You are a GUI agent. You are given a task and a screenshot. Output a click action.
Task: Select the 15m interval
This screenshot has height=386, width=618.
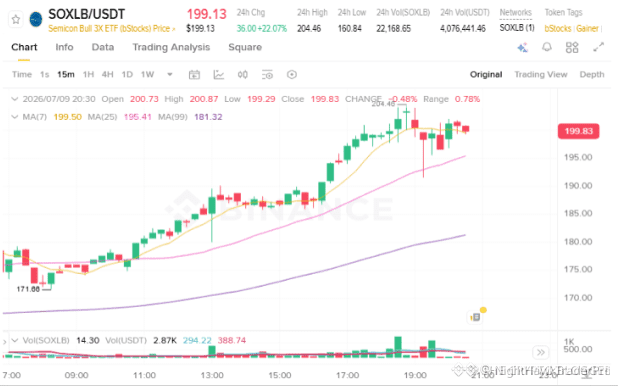66,75
